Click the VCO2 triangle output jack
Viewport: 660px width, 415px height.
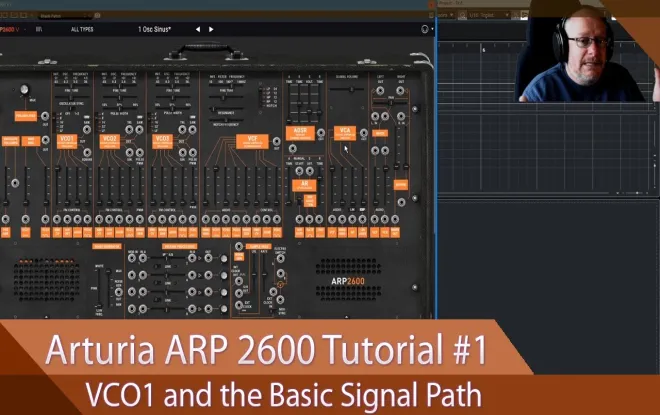tap(129, 130)
